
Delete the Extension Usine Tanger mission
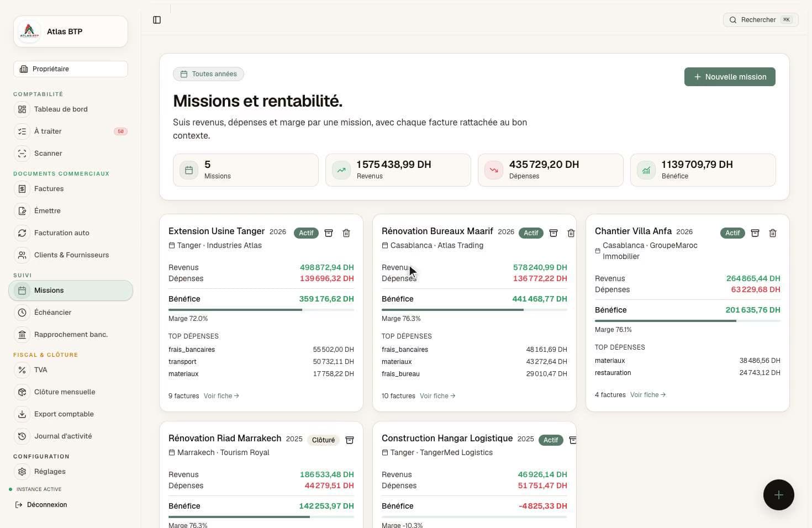click(x=346, y=233)
